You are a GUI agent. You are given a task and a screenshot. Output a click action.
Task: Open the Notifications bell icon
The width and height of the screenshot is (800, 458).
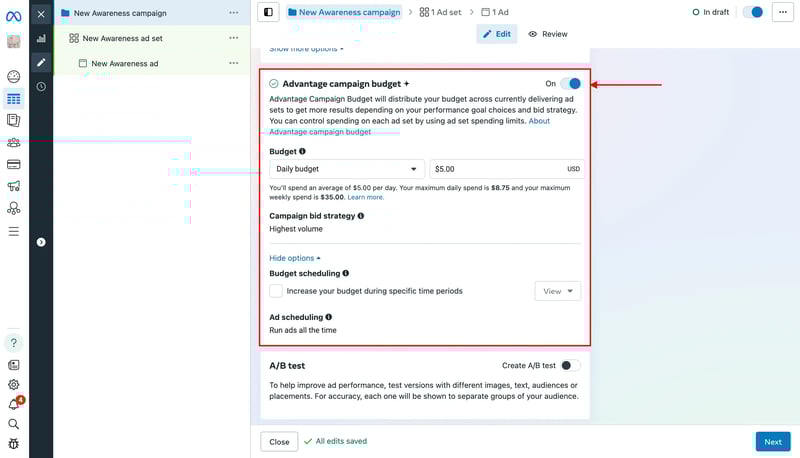14,404
